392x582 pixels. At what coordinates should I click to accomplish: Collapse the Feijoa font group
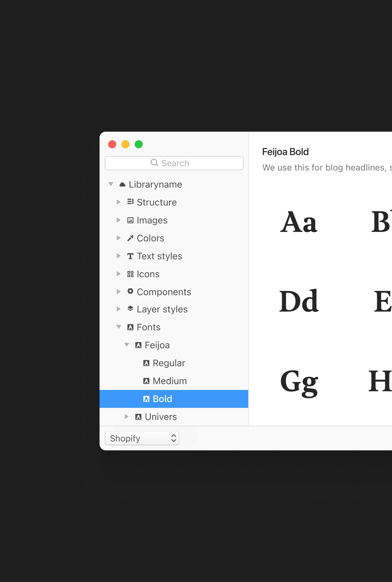coord(127,345)
